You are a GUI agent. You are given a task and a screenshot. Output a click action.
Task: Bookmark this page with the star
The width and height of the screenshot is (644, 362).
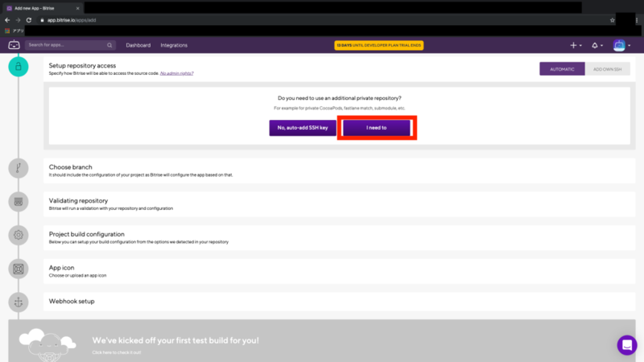click(x=613, y=20)
